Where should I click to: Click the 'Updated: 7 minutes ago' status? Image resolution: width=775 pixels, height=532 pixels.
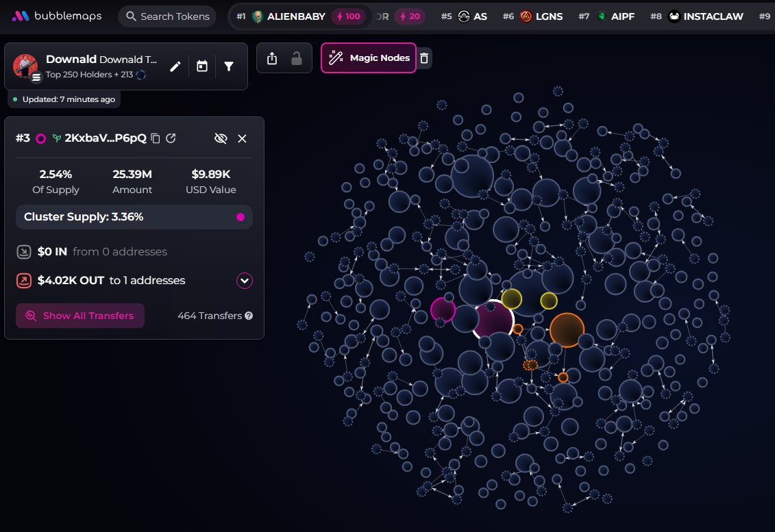pos(64,99)
